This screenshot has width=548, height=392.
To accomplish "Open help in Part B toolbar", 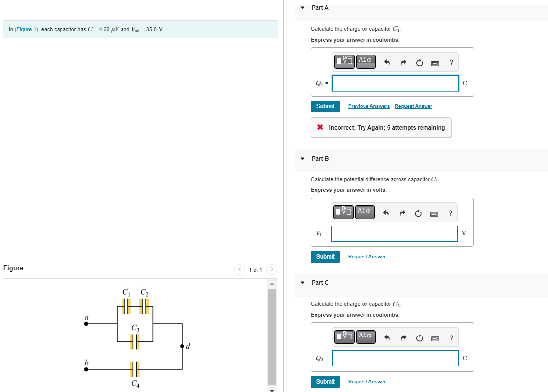I will click(450, 213).
